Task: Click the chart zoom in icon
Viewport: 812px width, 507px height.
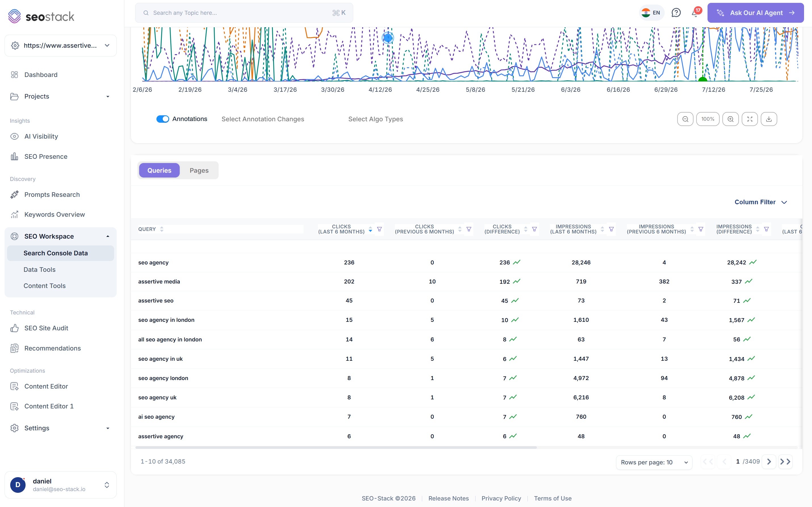Action: [x=731, y=119]
